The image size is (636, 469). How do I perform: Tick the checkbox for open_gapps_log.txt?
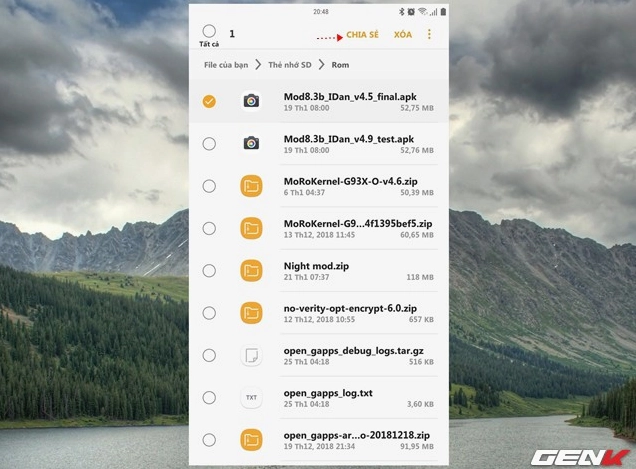208,397
